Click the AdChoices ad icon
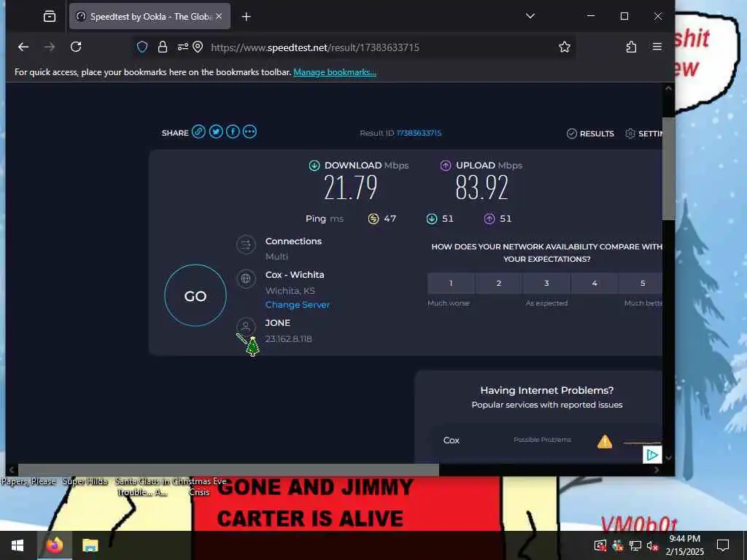Screen dimensions: 747x560 click(652, 455)
